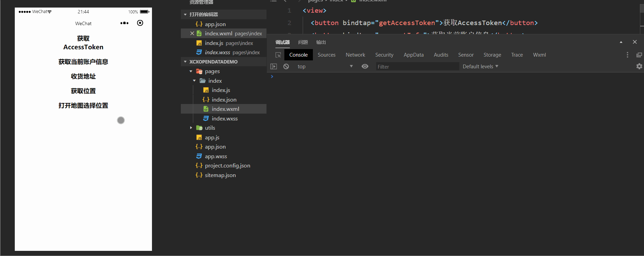Switch to the Trace tab

(x=517, y=55)
